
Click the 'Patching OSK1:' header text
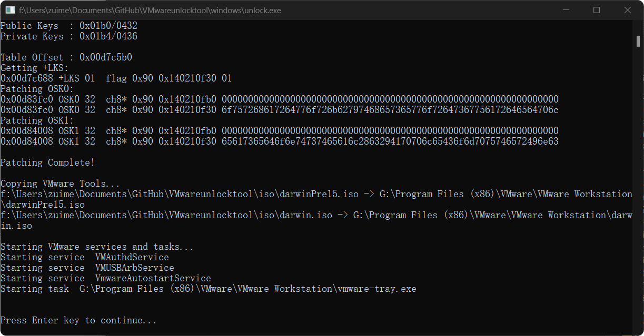point(37,120)
